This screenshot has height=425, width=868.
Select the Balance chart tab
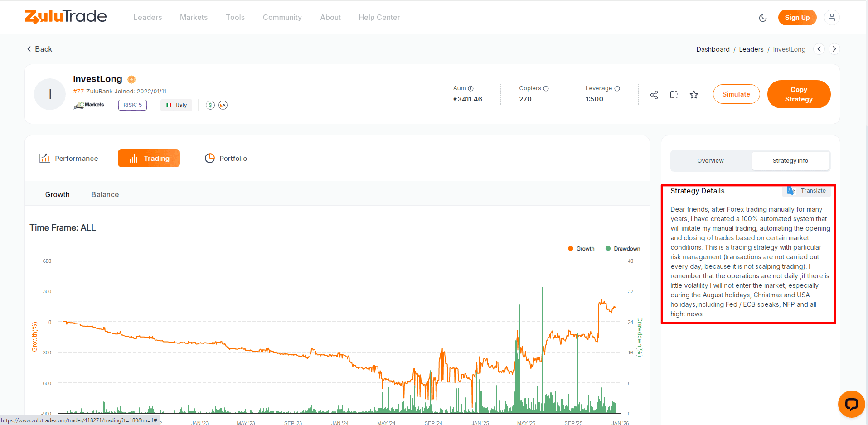[x=105, y=194]
